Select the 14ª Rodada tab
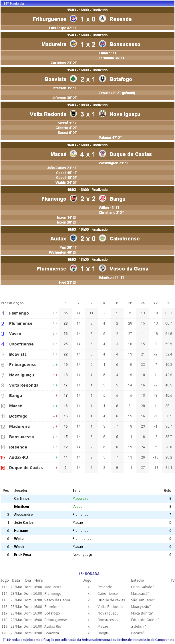 (x=14, y=3)
